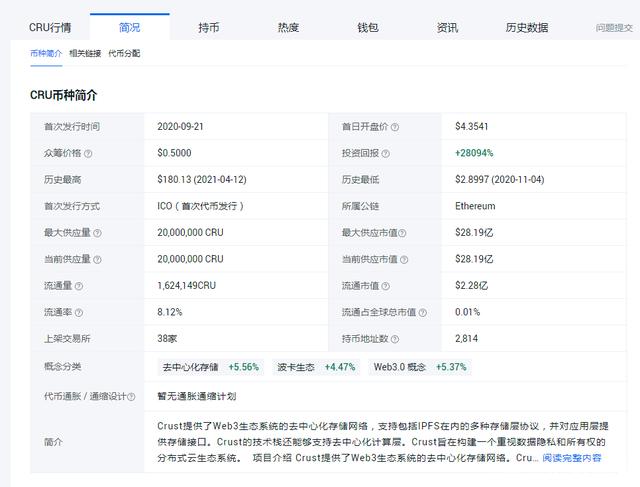Click help icon beside 流通率

pos(78,312)
